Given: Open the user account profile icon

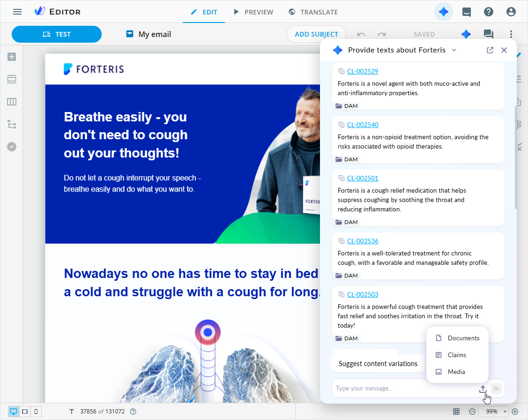Looking at the screenshot, I should 511,12.
